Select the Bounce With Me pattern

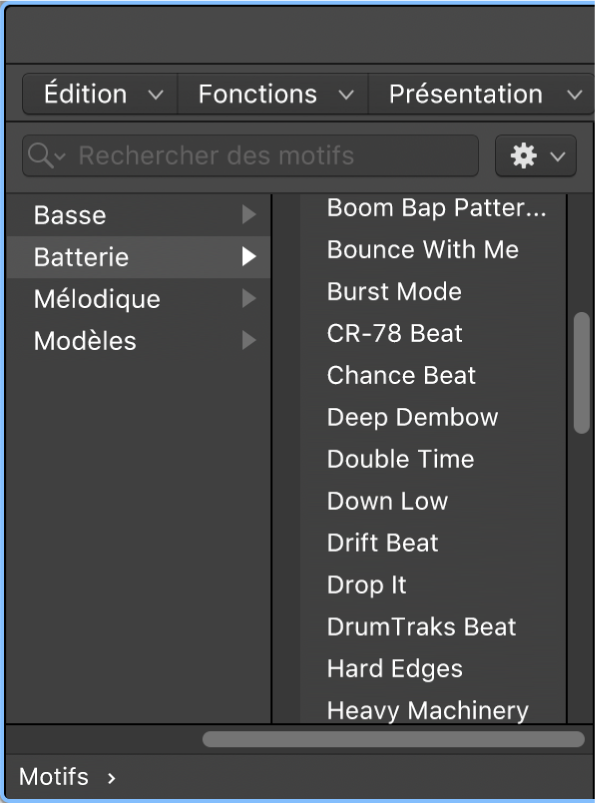pyautogui.click(x=422, y=249)
